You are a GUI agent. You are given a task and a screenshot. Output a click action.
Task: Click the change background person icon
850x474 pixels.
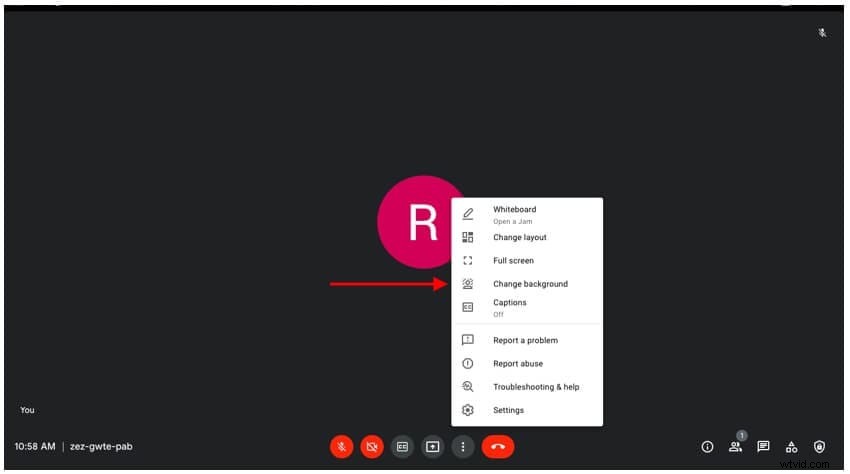[x=468, y=284]
